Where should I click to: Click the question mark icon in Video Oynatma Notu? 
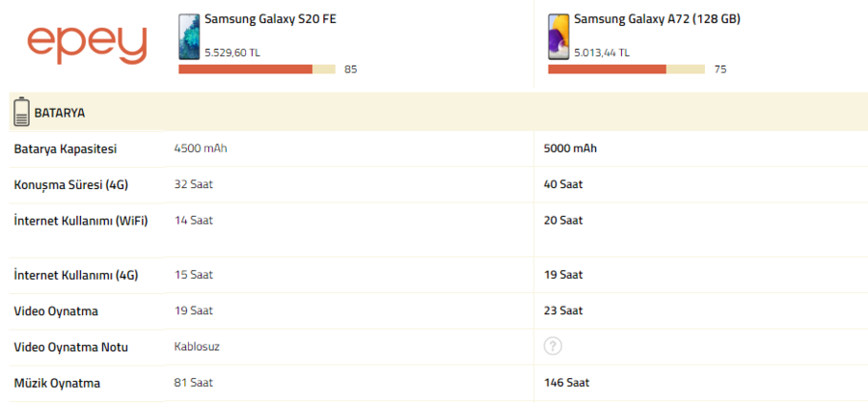[x=553, y=346]
